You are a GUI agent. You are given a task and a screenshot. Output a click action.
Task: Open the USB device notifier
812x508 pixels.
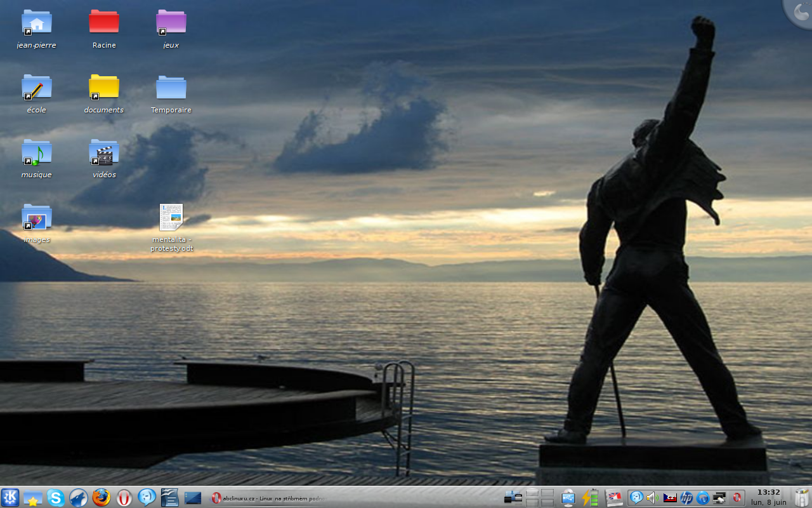(x=568, y=498)
